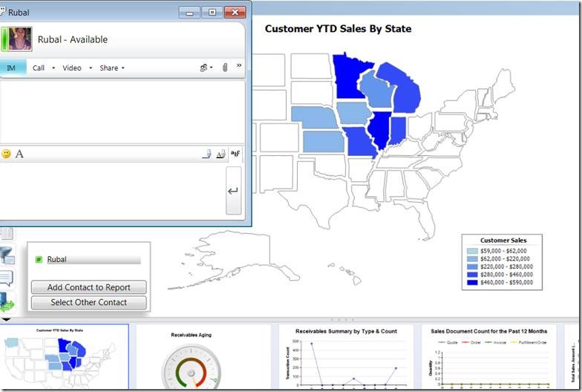Select the Receivables Aging gauge thumbnail
This screenshot has height=392, width=582.
click(203, 356)
